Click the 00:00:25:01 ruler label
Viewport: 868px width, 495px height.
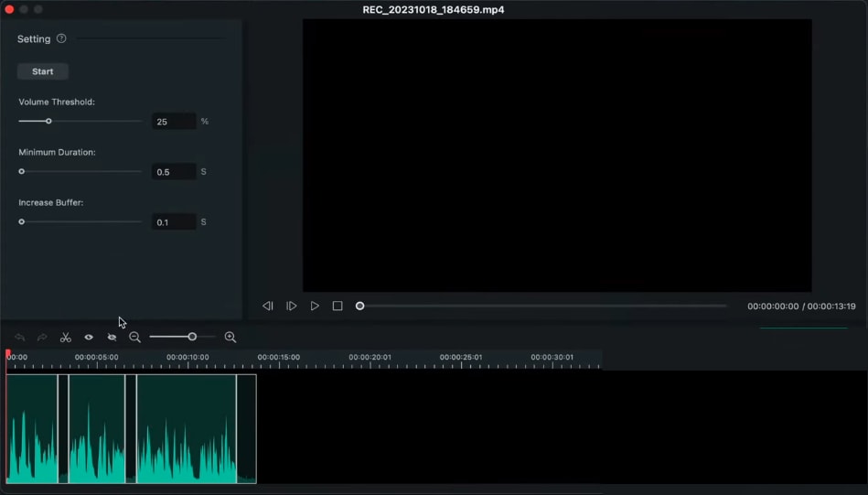coord(461,357)
